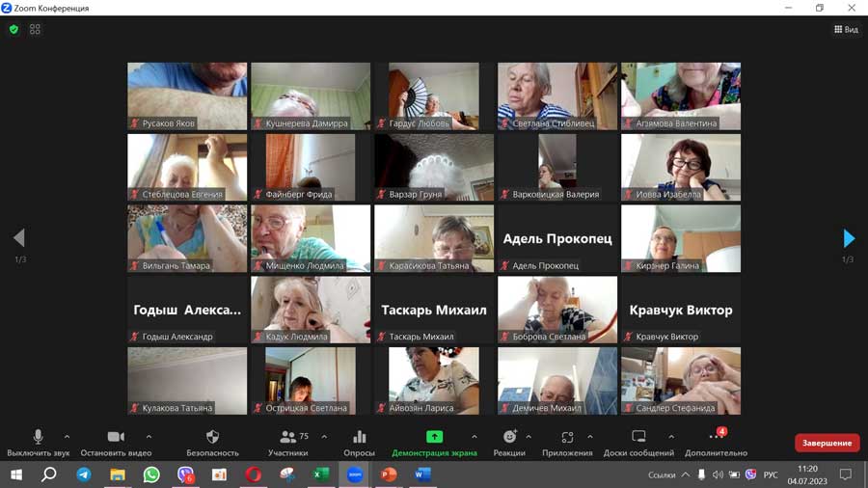Screen dimensions: 868x488
Task: Click the green encryption shield icon
Action: click(x=14, y=30)
